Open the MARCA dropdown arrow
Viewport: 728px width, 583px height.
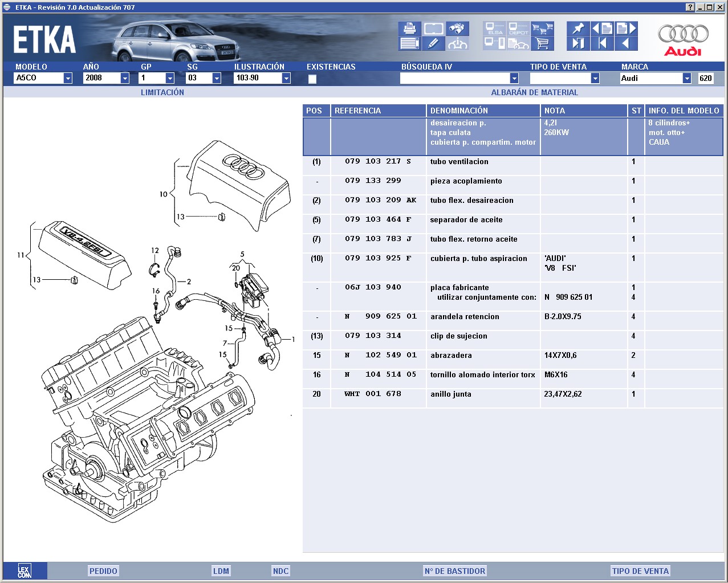tap(687, 79)
